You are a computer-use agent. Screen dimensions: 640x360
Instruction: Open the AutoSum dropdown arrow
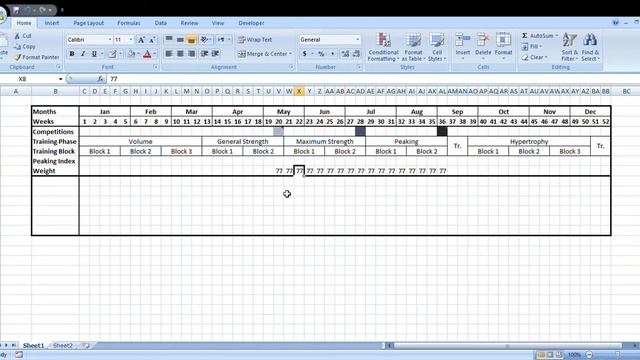click(x=557, y=36)
